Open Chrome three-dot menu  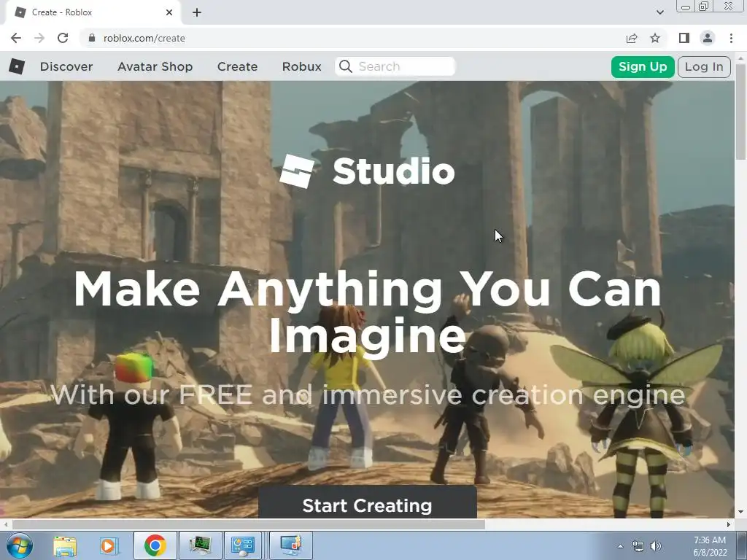coord(731,38)
